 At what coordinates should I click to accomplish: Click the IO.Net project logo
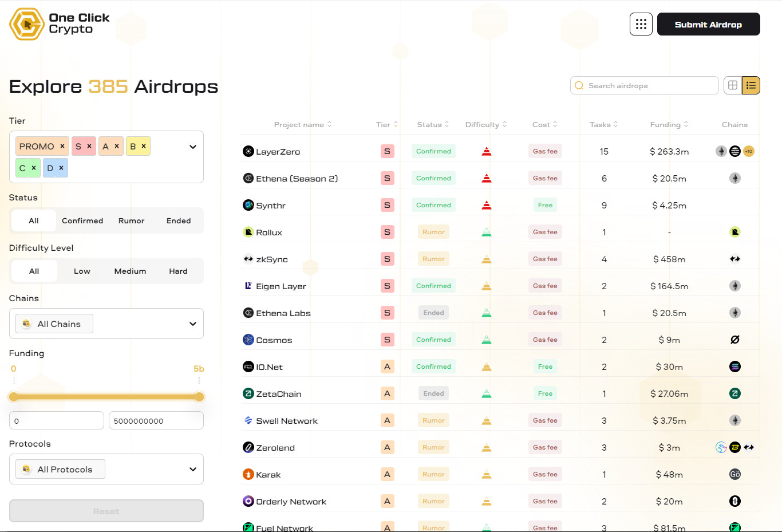248,367
